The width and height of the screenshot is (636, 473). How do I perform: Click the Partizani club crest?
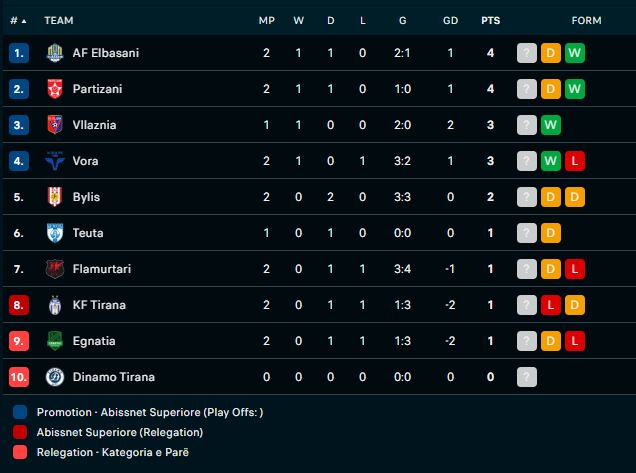pos(55,89)
